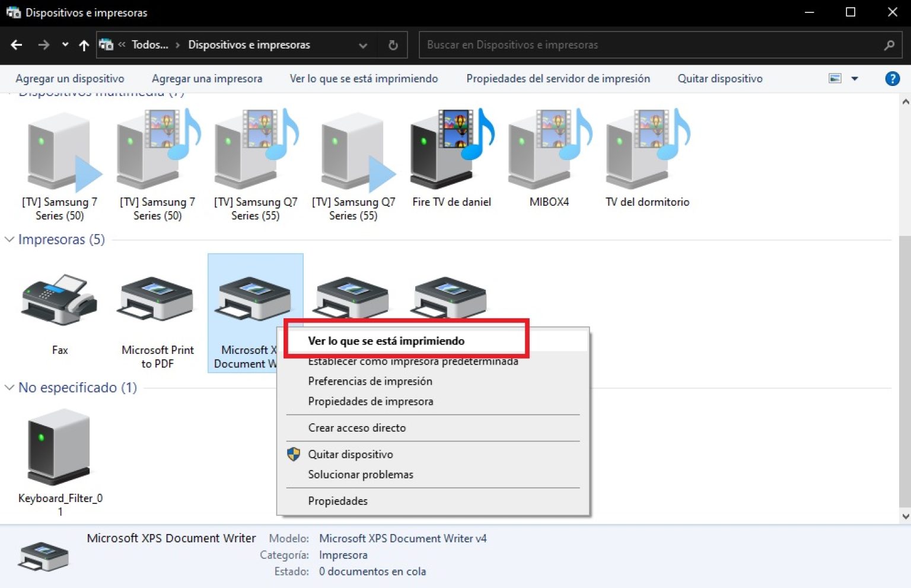Click the help question mark icon
Image resolution: width=911 pixels, height=588 pixels.
click(x=892, y=78)
